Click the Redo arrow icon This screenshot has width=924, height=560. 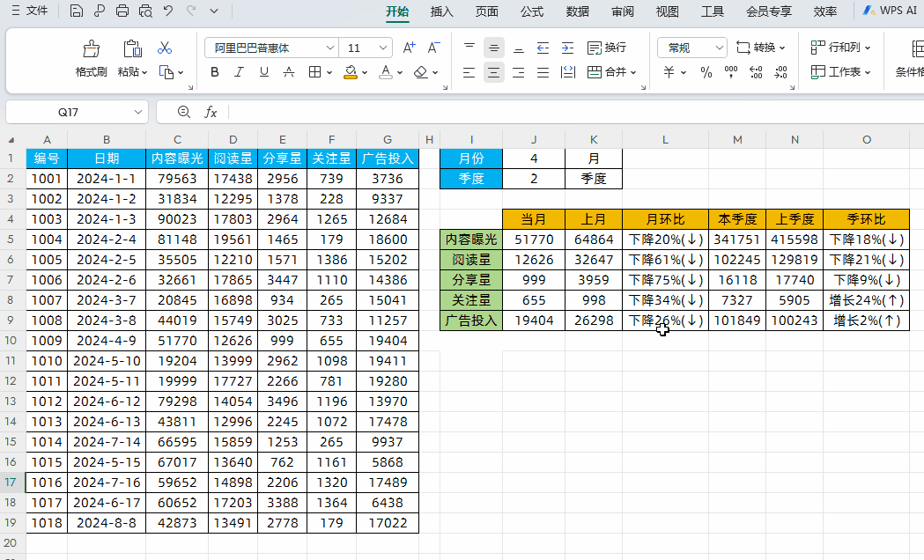191,11
